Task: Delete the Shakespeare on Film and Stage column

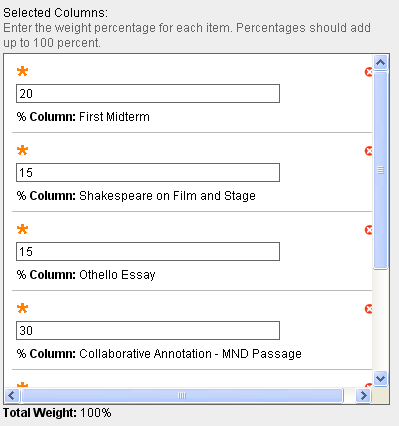Action: pos(368,151)
